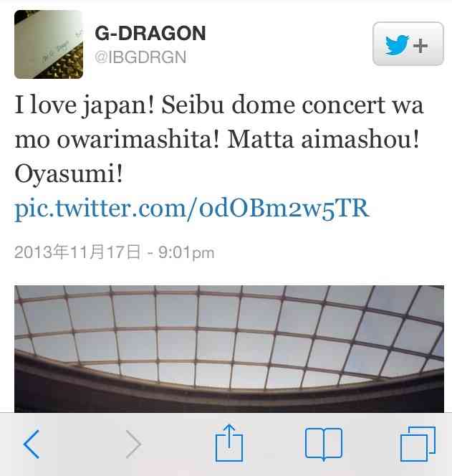This screenshot has height=476, width=452.
Task: Open the pic.twitter.com/odOBm2w5TR link
Action: [192, 209]
